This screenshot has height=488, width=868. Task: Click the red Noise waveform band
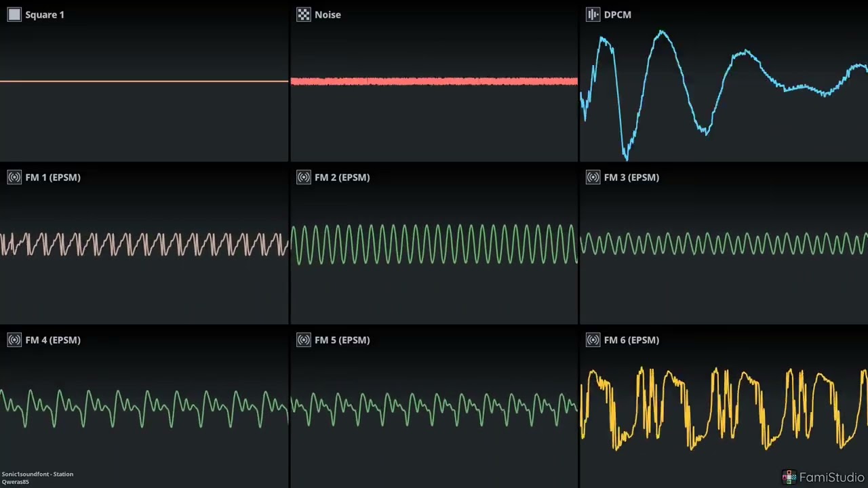[434, 81]
